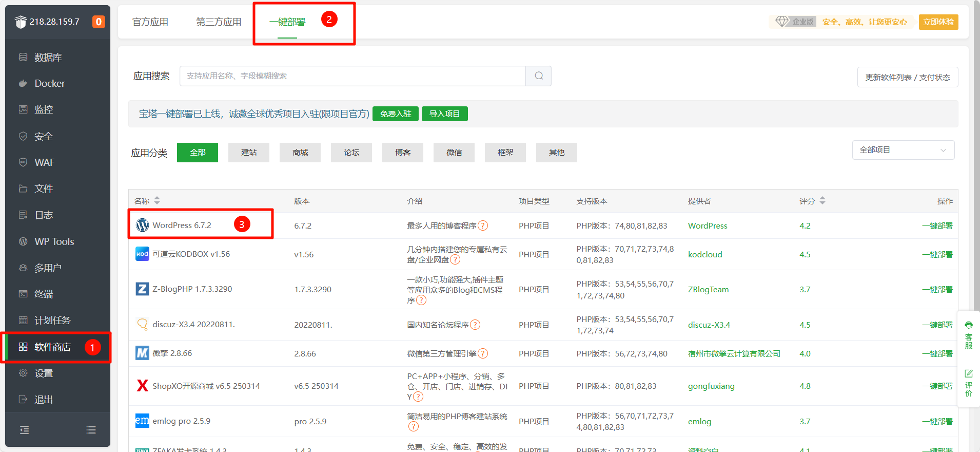980x452 pixels.
Task: Filter apps by 建站 category
Action: click(x=249, y=153)
